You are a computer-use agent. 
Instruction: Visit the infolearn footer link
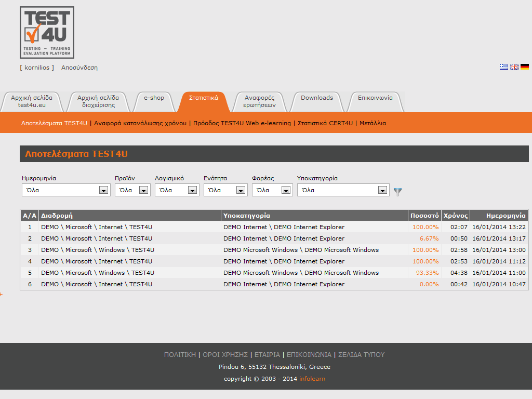[x=312, y=379]
